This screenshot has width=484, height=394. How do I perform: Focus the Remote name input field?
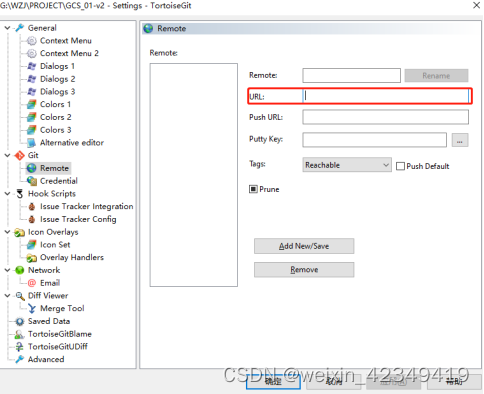coord(351,76)
